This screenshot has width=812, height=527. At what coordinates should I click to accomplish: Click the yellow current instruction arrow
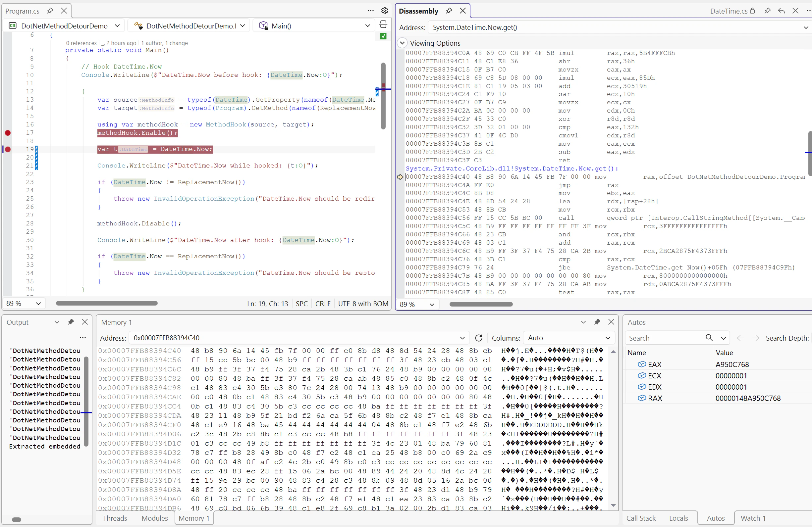coord(400,177)
